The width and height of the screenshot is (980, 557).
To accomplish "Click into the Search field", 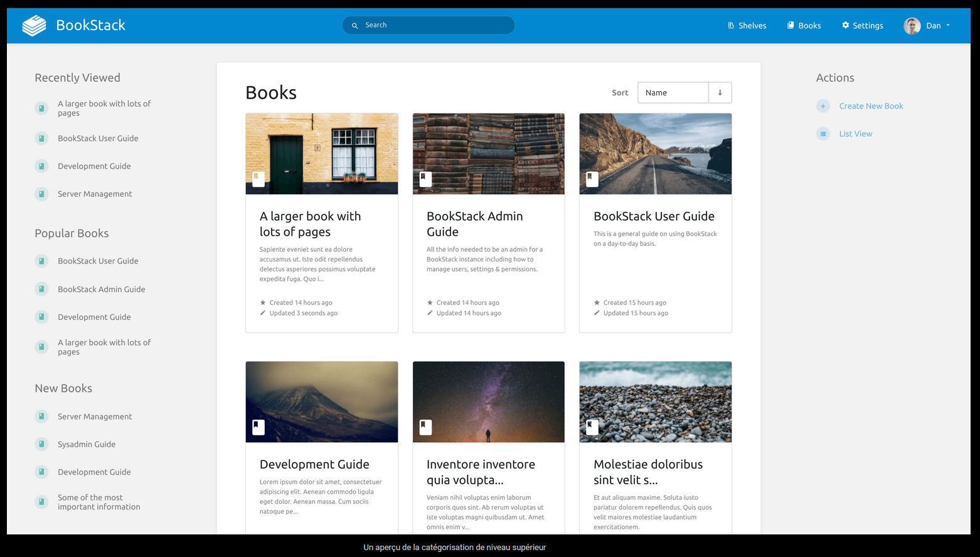I will tap(429, 25).
